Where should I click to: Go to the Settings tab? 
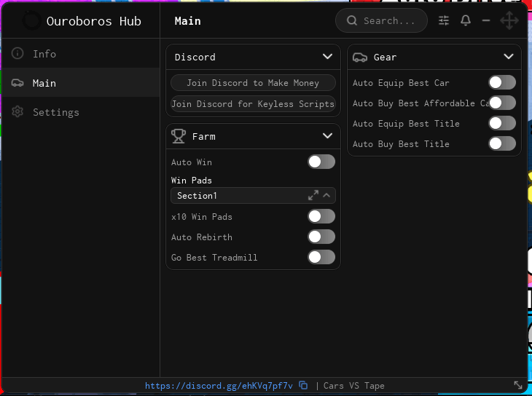click(x=81, y=112)
